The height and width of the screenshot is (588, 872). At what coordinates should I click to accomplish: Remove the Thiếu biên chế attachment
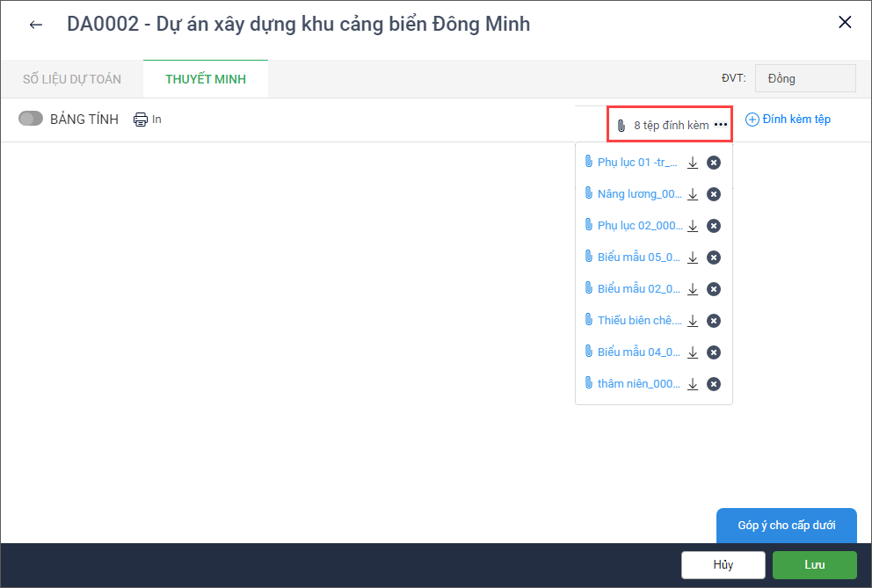[x=714, y=321]
